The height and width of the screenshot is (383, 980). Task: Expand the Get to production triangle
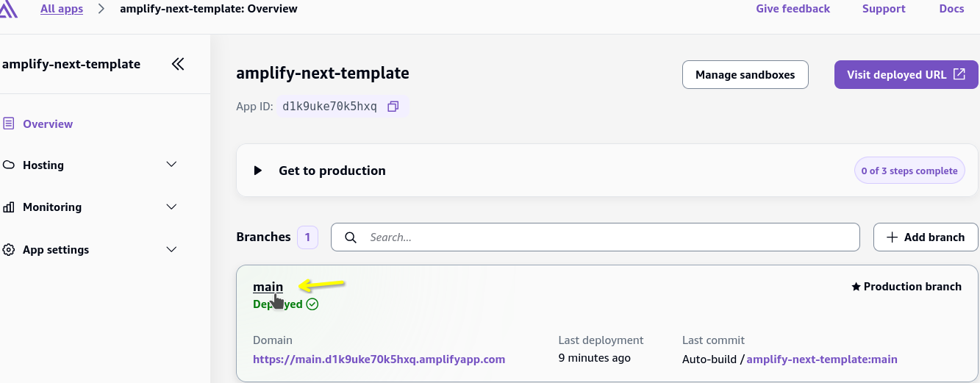pos(258,171)
